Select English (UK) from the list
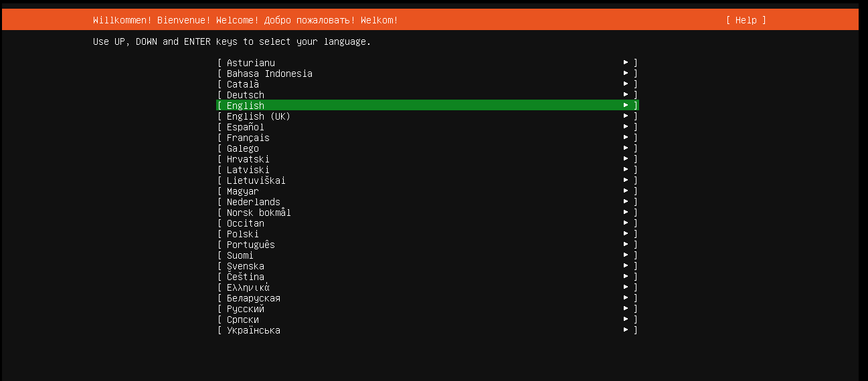The image size is (868, 381). [428, 116]
